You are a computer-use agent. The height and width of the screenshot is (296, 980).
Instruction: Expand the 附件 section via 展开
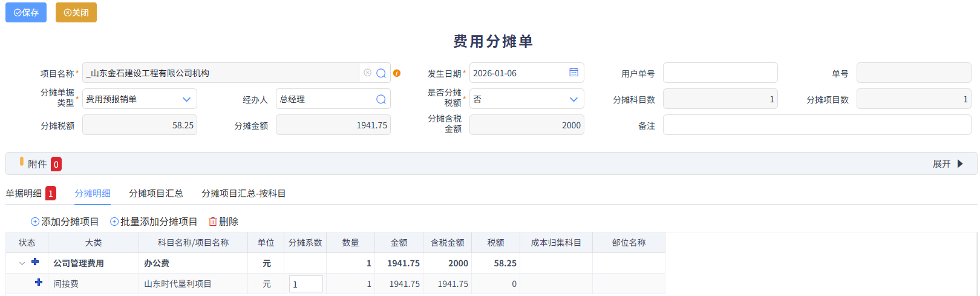click(947, 164)
